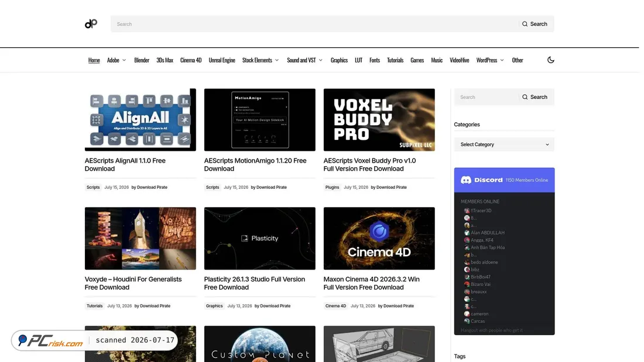This screenshot has width=644, height=362.
Task: Click the Custom Planet thumbnail
Action: [259, 344]
